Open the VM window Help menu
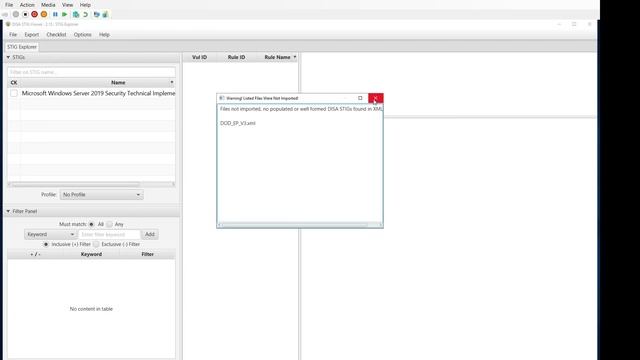 coord(85,5)
